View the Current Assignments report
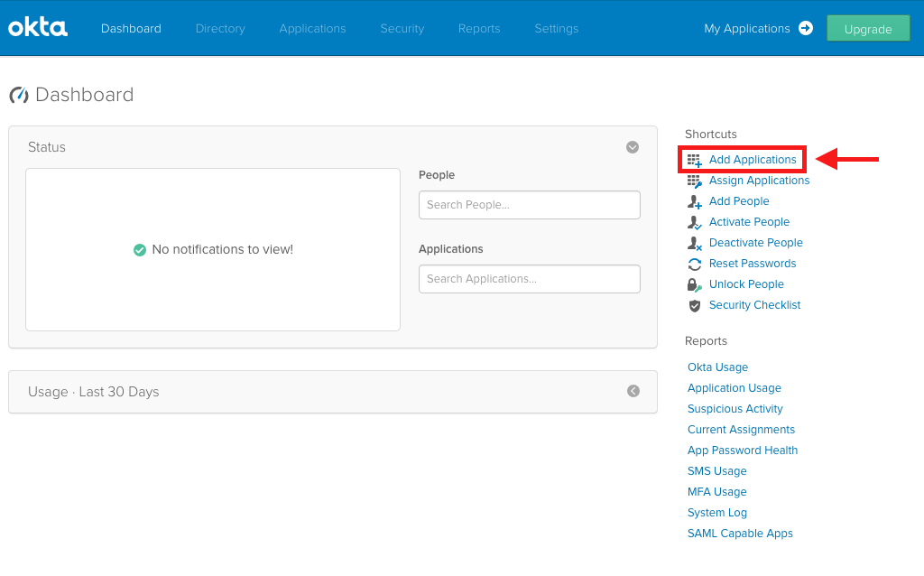Image resolution: width=924 pixels, height=576 pixels. [742, 429]
